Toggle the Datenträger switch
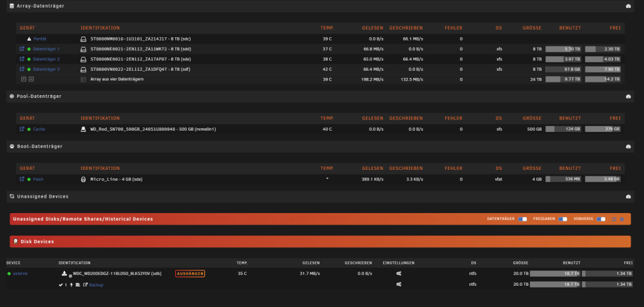The height and width of the screenshot is (307, 644). [x=522, y=219]
